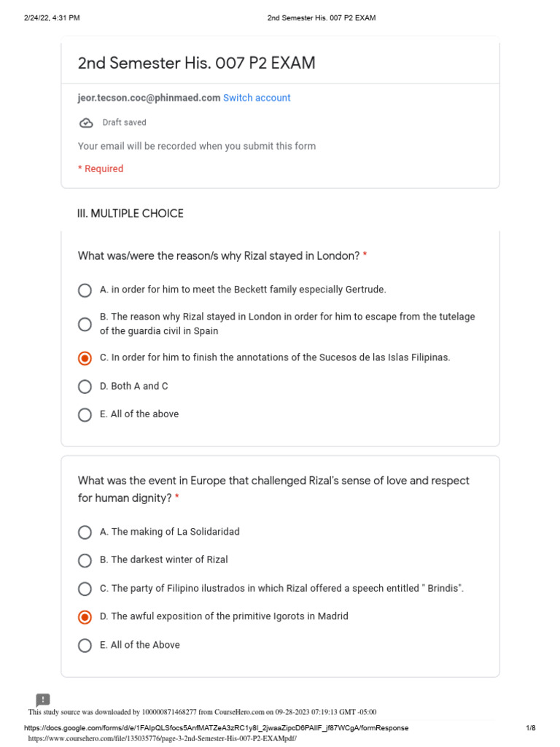
Task: Choose option B about escaping the guardia civil
Action: click(x=85, y=324)
